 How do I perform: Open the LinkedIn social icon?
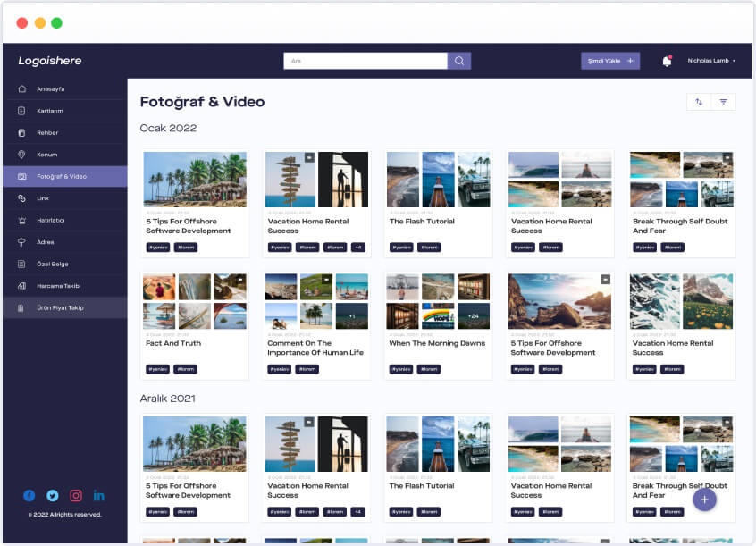[x=99, y=495]
